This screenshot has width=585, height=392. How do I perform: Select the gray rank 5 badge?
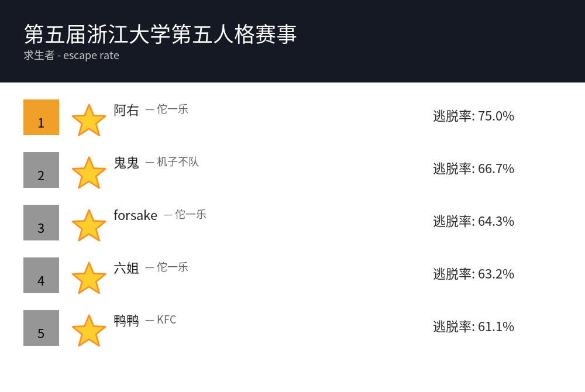tap(41, 328)
